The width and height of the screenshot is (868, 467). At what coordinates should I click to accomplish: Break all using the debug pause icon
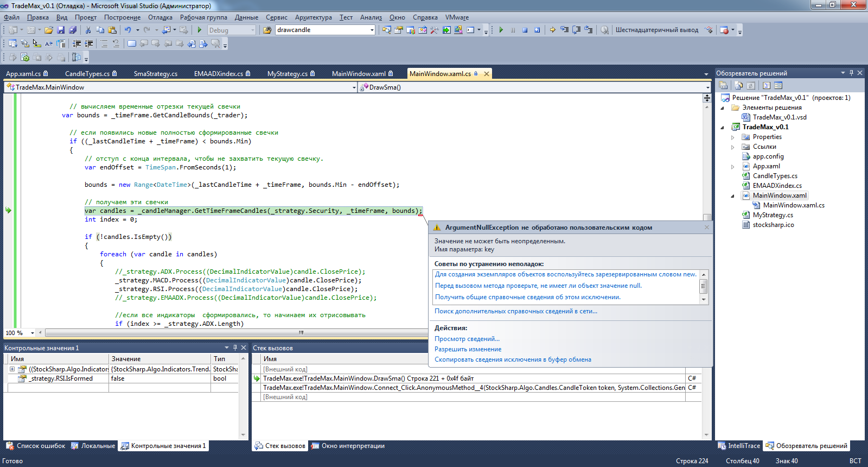(x=513, y=30)
